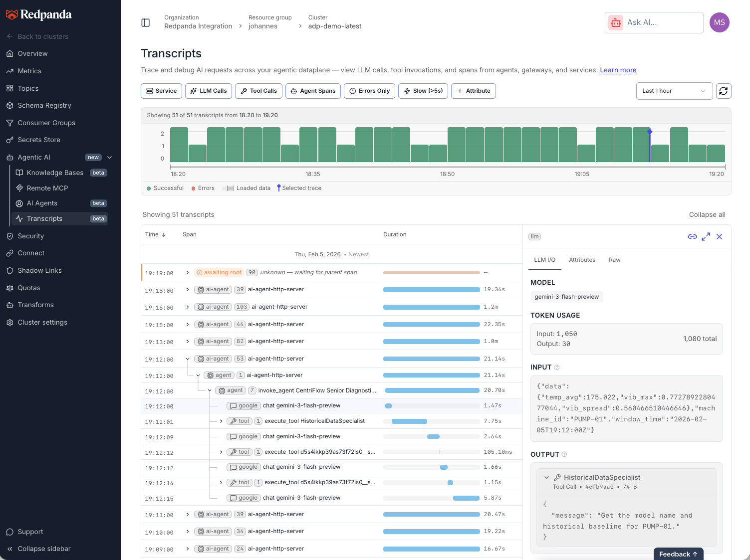Collapse the 19:12:00 ai-agent 53 row
Screen dimensions: 750x560
click(x=188, y=359)
